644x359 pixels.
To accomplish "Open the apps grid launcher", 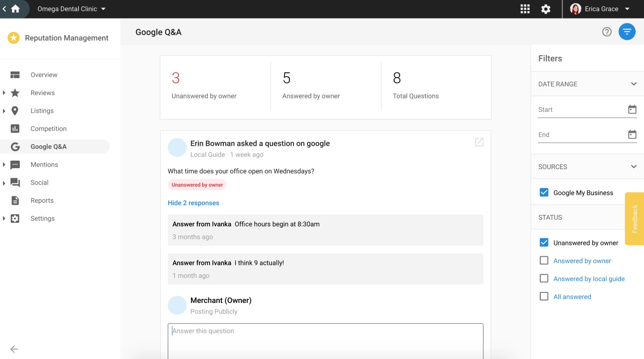I will click(x=525, y=9).
